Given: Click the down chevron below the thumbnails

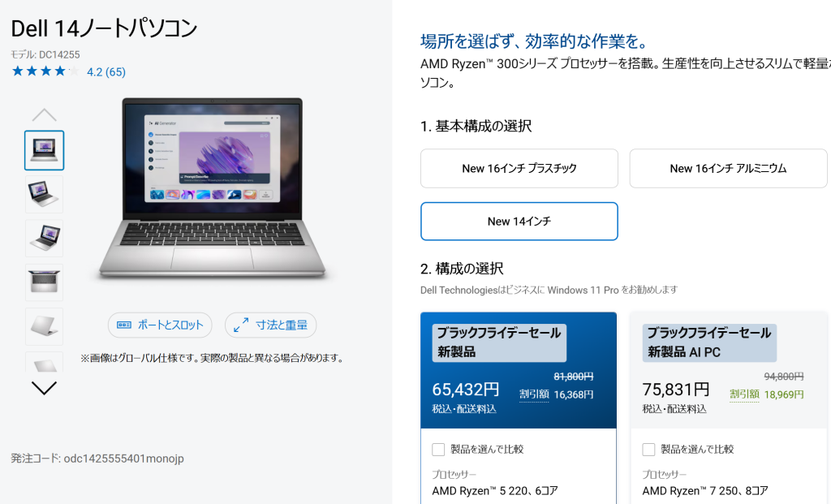Looking at the screenshot, I should click(x=44, y=388).
